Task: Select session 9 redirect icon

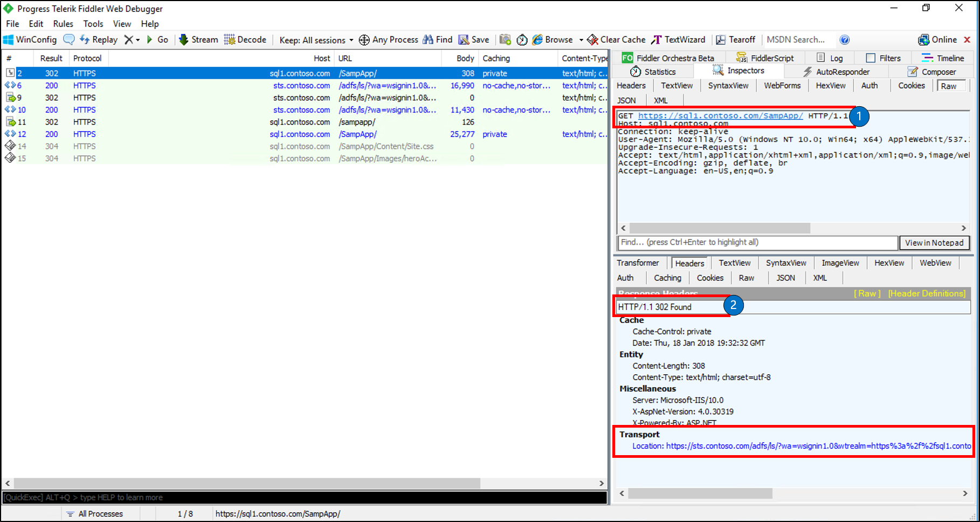Action: coord(10,98)
